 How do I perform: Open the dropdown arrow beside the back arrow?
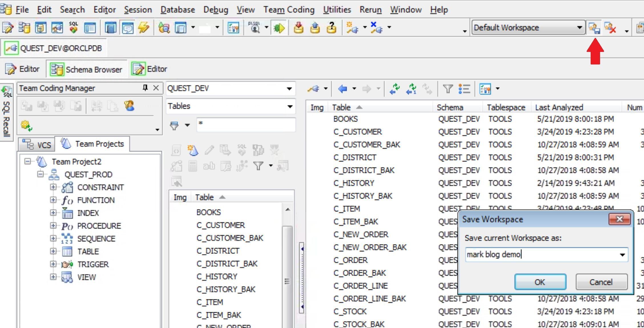click(x=354, y=89)
